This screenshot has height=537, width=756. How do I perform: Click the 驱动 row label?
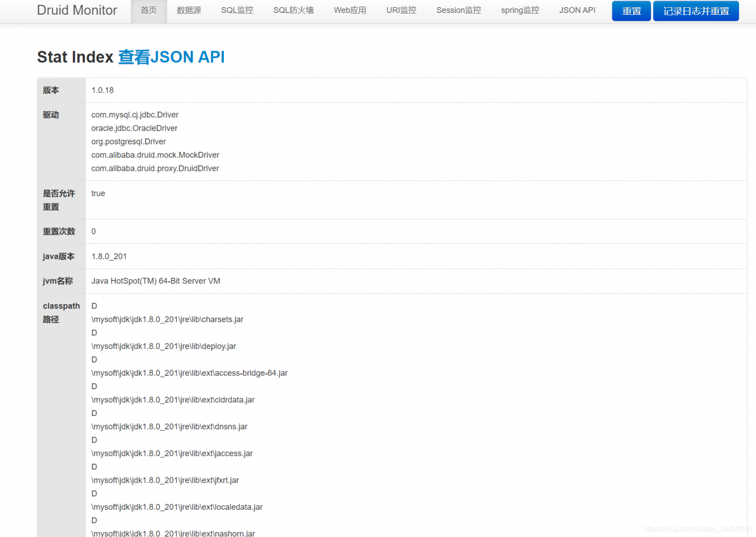click(x=51, y=115)
